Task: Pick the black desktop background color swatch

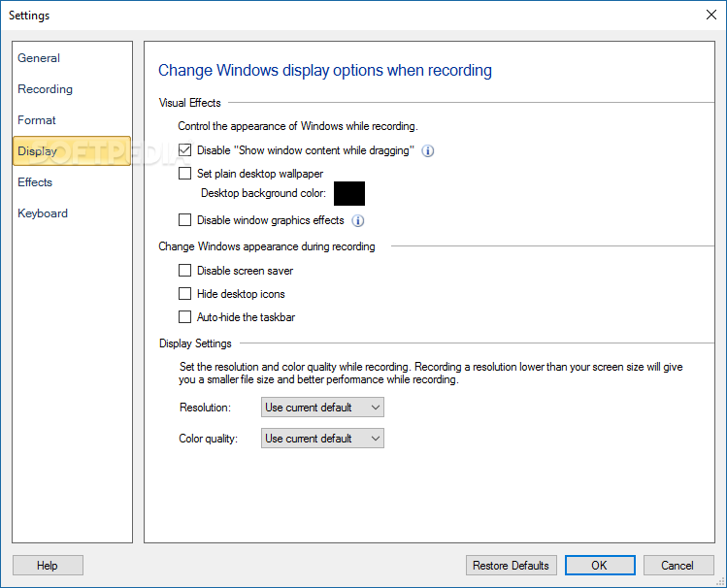Action: click(x=349, y=194)
